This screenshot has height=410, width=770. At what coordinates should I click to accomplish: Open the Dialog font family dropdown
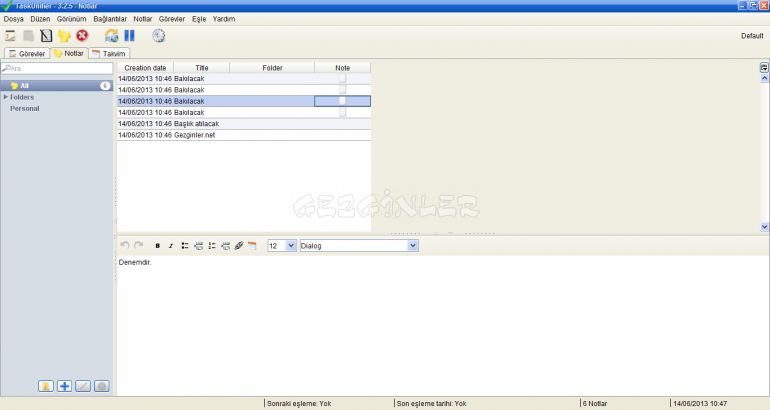pos(413,245)
